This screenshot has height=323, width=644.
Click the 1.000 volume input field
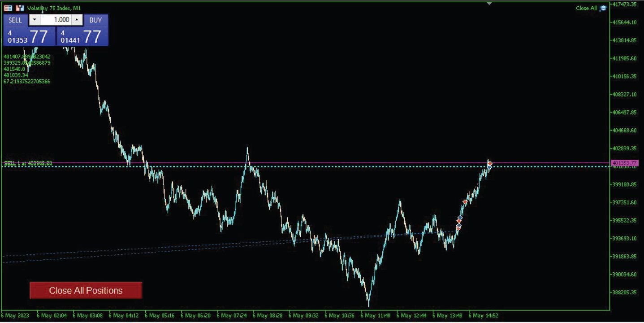pyautogui.click(x=56, y=20)
